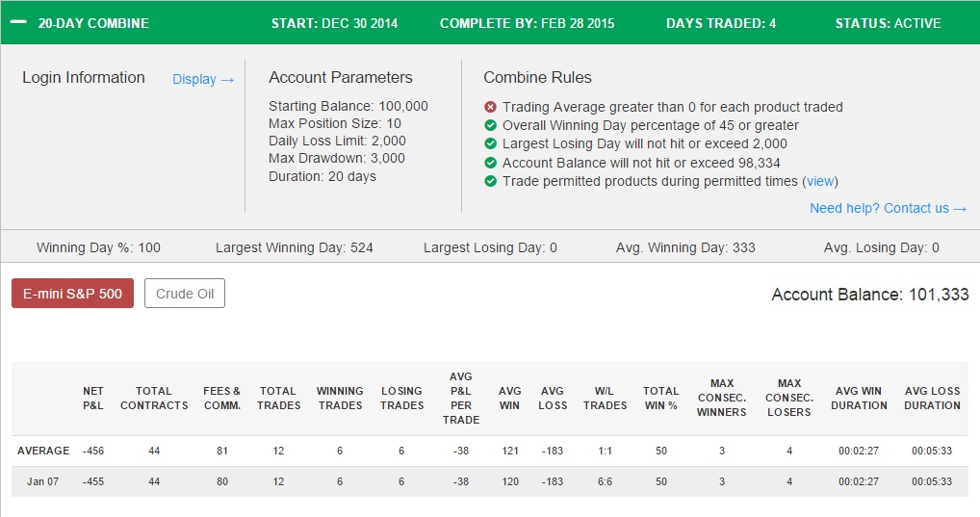Viewport: 980px width, 517px height.
Task: Click the TOTAL CONTRACTS column header
Action: pos(154,399)
